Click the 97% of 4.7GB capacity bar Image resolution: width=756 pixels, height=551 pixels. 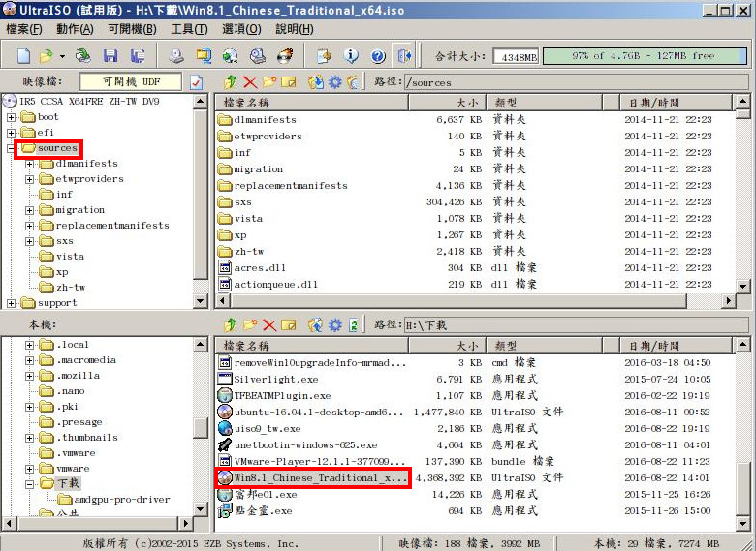point(645,56)
